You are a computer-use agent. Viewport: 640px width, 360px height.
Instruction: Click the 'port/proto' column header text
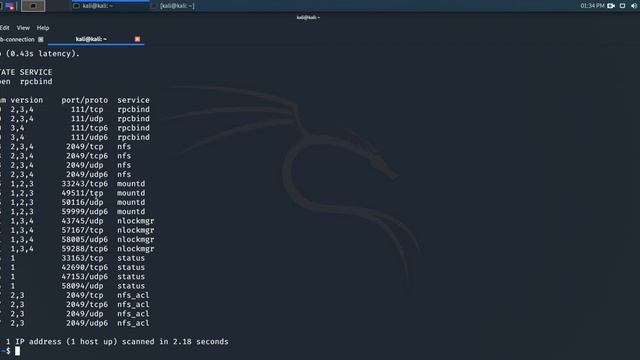coord(84,100)
